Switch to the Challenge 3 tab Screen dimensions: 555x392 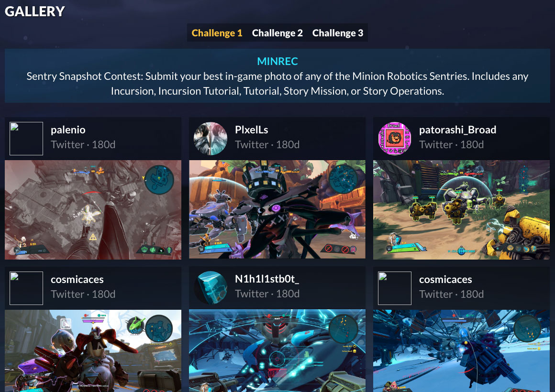tap(338, 33)
